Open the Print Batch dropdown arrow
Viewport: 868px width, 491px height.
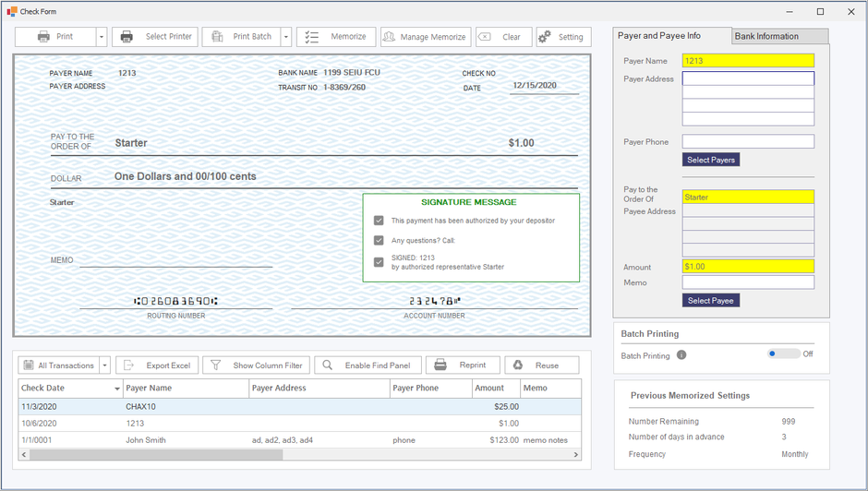point(286,37)
